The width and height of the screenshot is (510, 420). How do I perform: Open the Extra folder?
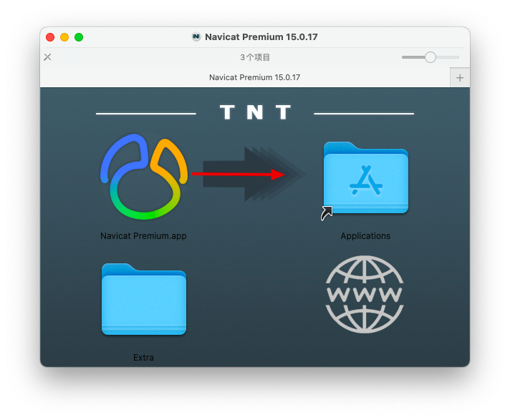(144, 299)
